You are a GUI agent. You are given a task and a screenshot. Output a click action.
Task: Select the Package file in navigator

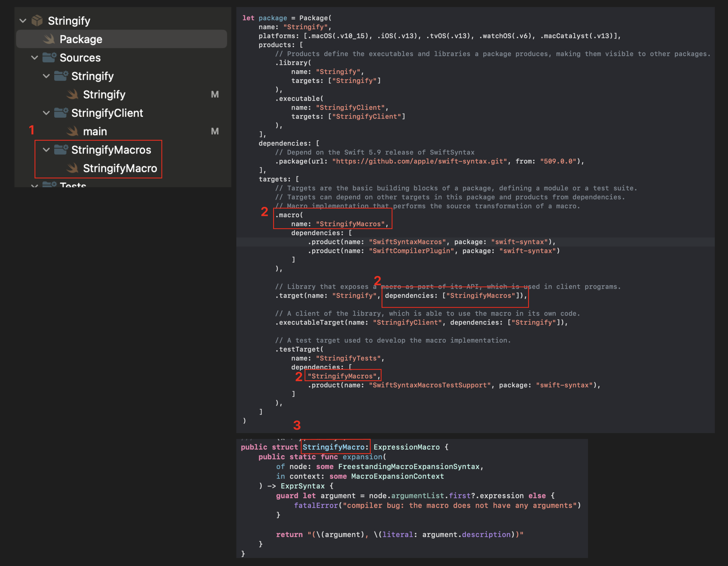[81, 39]
